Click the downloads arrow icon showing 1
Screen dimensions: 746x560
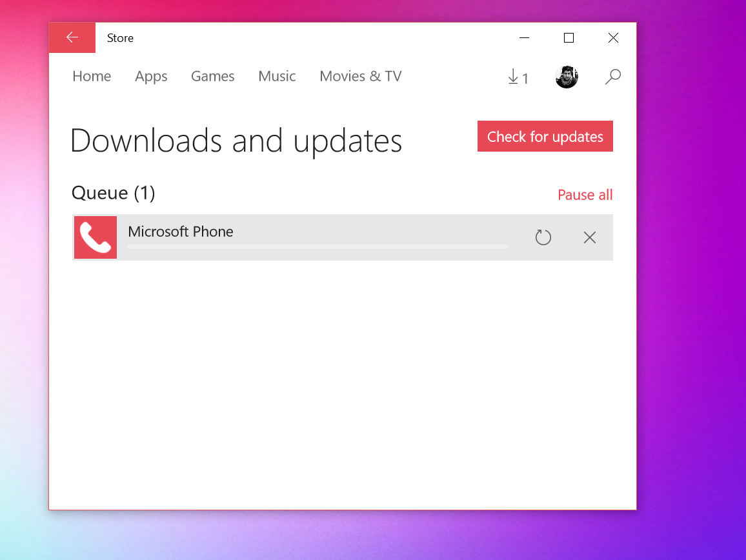(518, 76)
